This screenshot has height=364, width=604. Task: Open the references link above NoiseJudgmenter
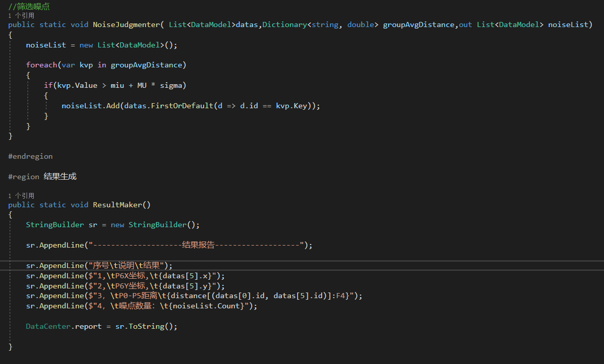point(21,15)
